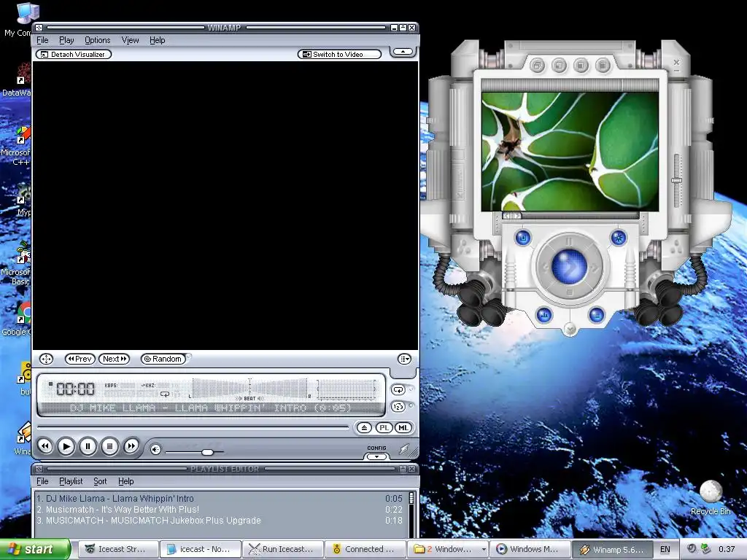747x560 pixels.
Task: Click the fourth round button atop WMP skin
Action: pyautogui.click(x=603, y=65)
